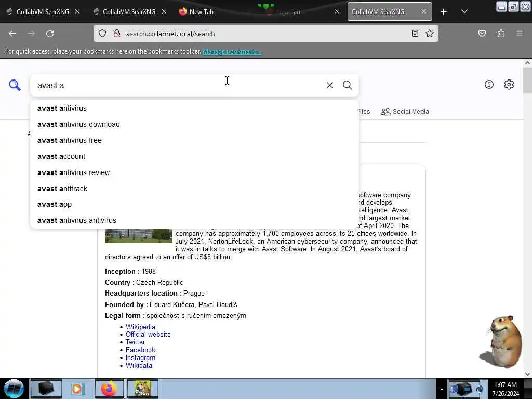The height and width of the screenshot is (399, 532).
Task: Open the media player taskbar icon
Action: tap(78, 389)
